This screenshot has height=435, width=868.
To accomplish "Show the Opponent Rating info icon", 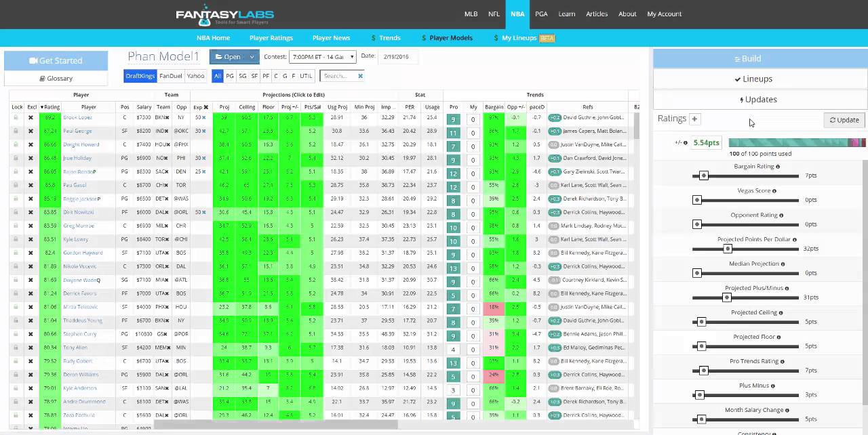I will (781, 215).
